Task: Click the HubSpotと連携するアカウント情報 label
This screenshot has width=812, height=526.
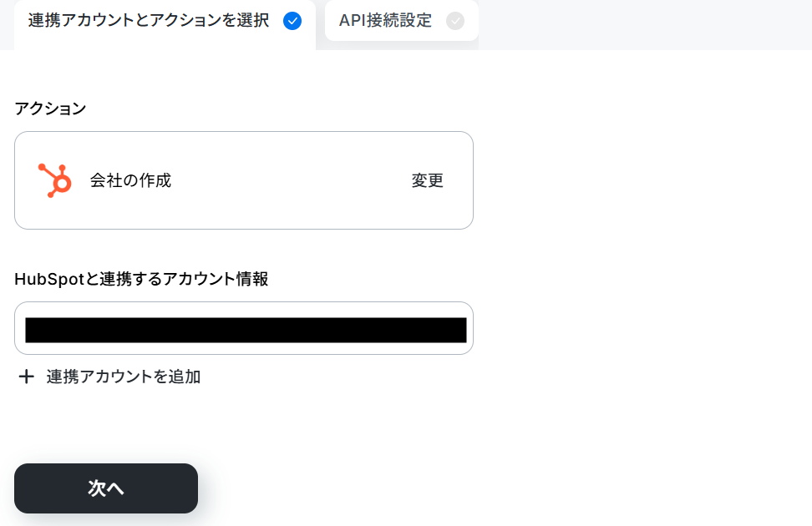Action: (x=141, y=279)
